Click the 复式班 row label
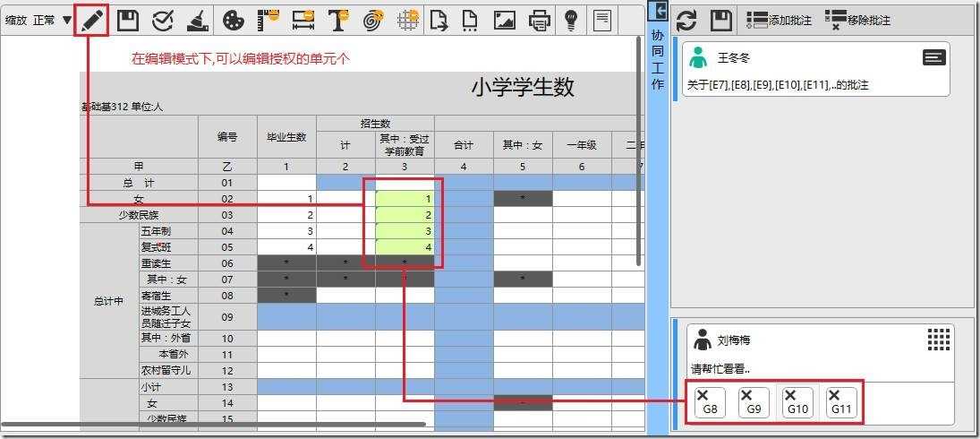This screenshot has width=980, height=439. coord(167,247)
